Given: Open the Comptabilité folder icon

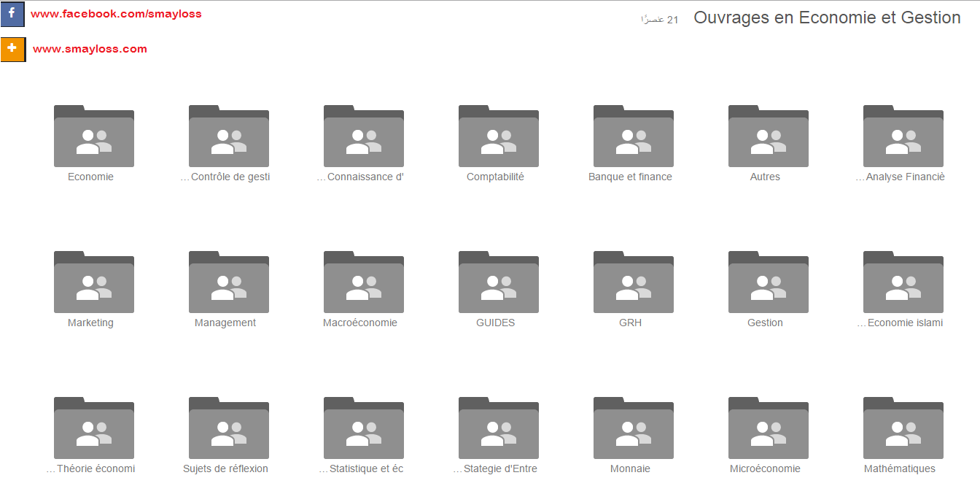Looking at the screenshot, I should coord(499,136).
